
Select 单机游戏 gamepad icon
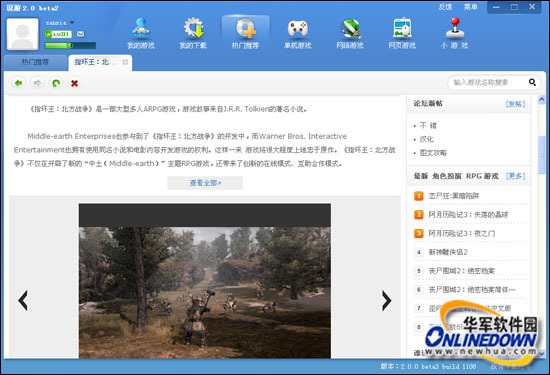click(297, 29)
